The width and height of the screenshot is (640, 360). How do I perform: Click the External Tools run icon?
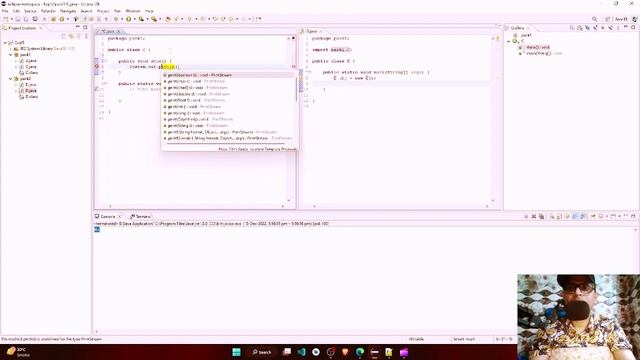(154, 19)
